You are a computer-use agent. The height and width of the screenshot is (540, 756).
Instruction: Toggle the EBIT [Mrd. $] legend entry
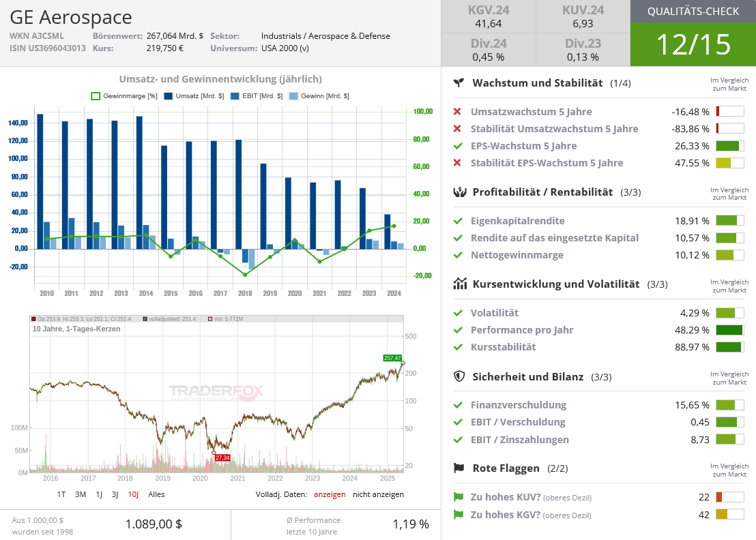coord(257,96)
